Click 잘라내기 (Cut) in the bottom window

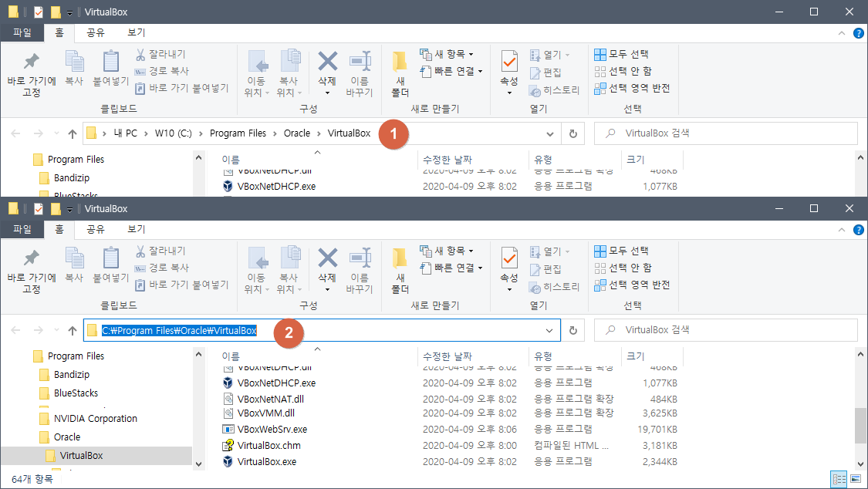pyautogui.click(x=160, y=251)
